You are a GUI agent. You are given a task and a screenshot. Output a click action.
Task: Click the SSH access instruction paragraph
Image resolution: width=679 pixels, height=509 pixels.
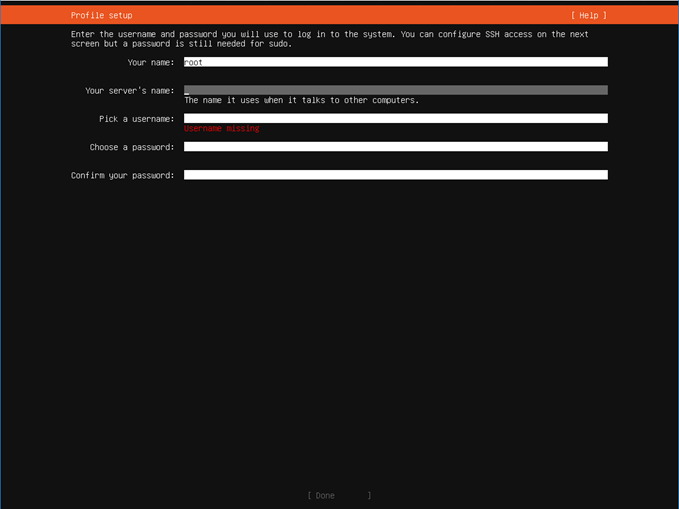tap(330, 39)
